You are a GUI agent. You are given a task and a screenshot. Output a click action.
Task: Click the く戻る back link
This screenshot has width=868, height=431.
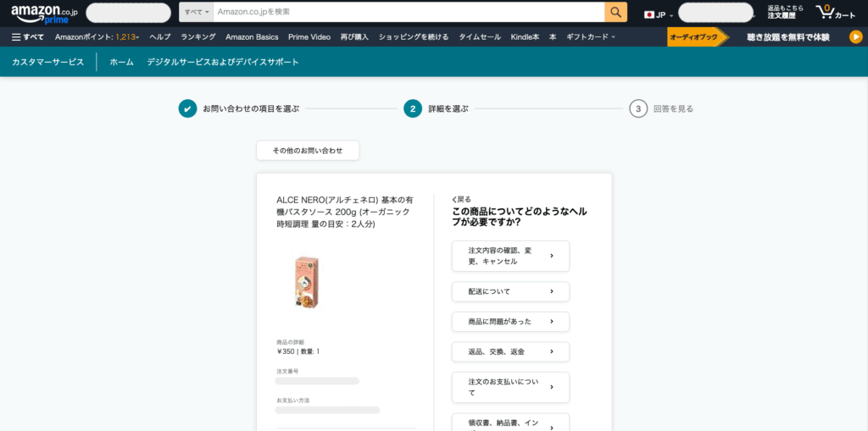[x=462, y=199]
